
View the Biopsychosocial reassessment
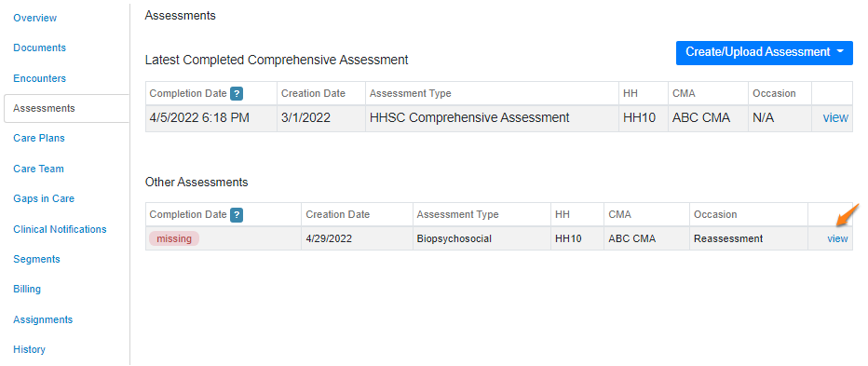(837, 238)
